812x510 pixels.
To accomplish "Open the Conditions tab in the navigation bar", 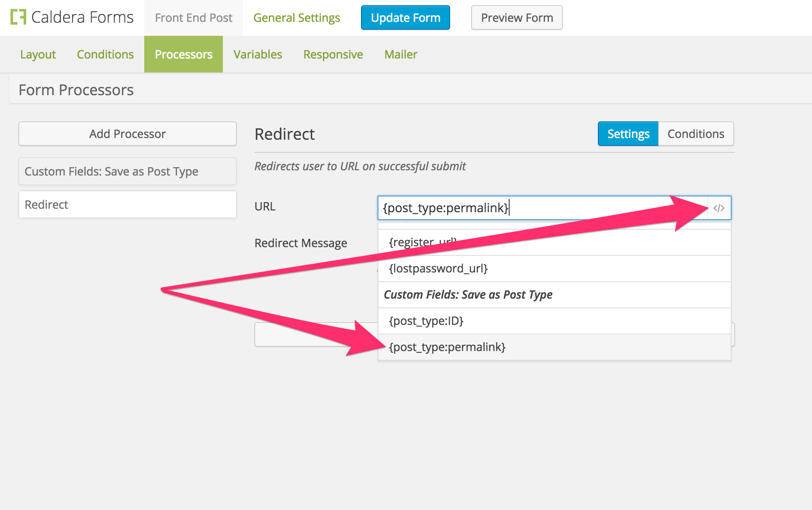I will click(x=105, y=54).
